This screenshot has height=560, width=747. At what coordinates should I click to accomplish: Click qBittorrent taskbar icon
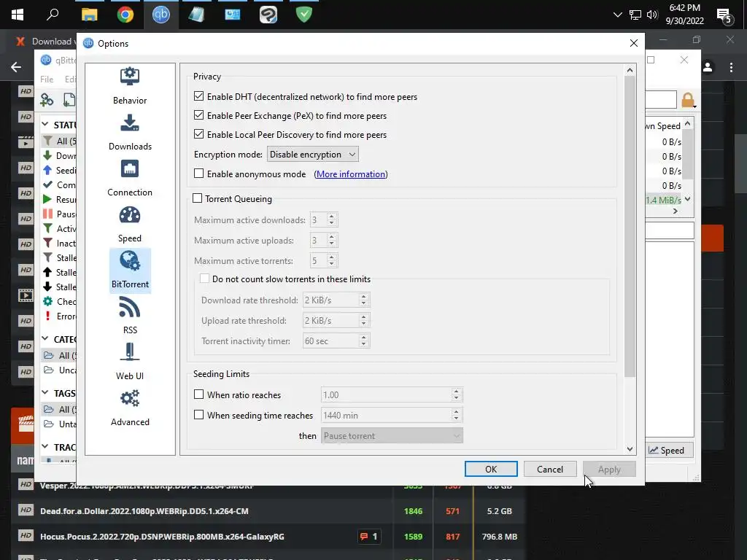coord(161,15)
